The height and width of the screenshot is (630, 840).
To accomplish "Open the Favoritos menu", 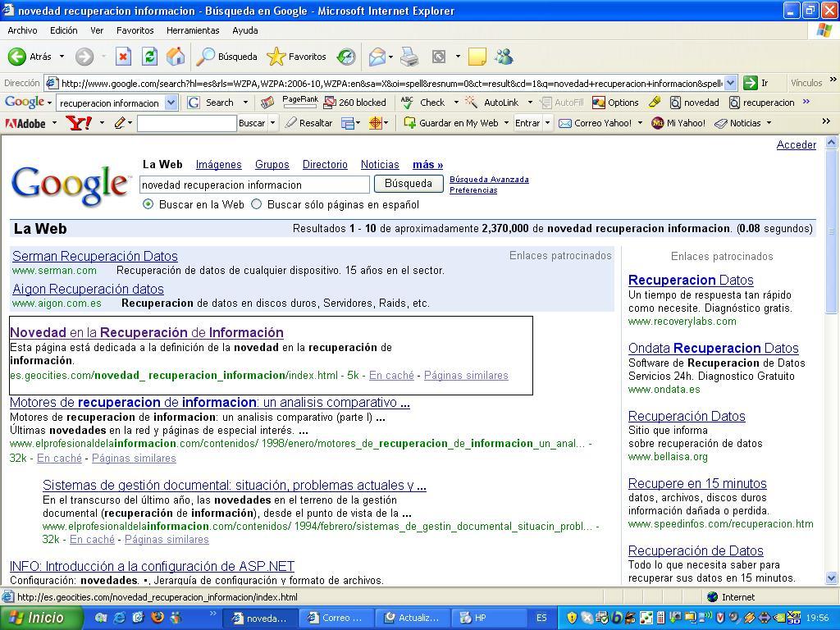I will point(135,30).
